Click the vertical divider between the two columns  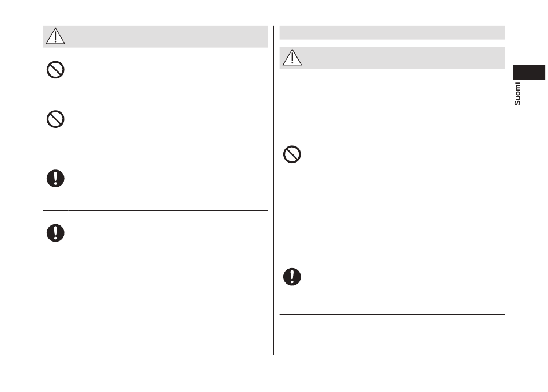click(273, 190)
